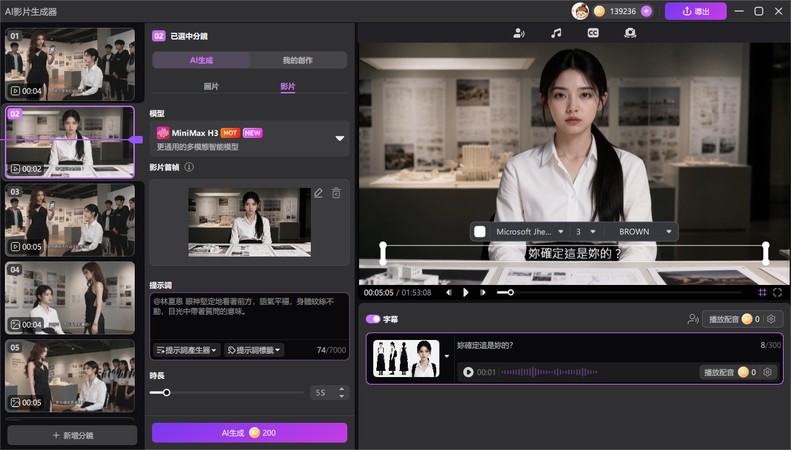The height and width of the screenshot is (450, 791).
Task: Play the preview video
Action: point(466,293)
